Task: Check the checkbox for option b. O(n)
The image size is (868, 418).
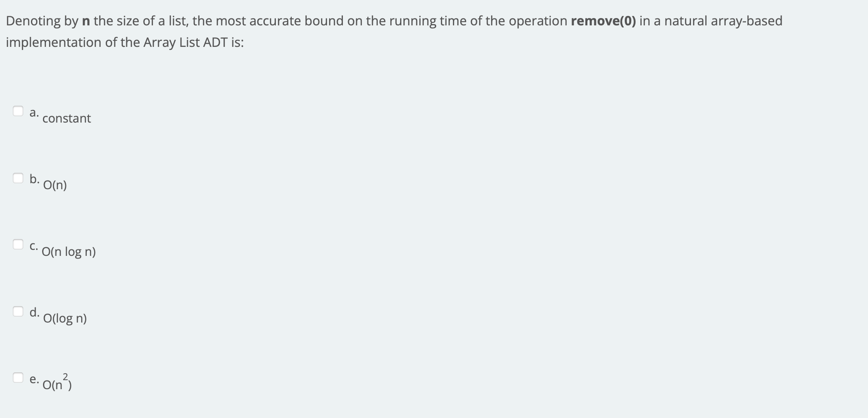Action: [18, 178]
